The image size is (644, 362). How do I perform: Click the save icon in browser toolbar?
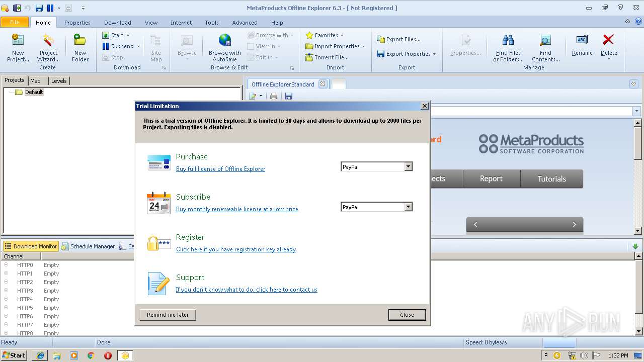pyautogui.click(x=288, y=96)
